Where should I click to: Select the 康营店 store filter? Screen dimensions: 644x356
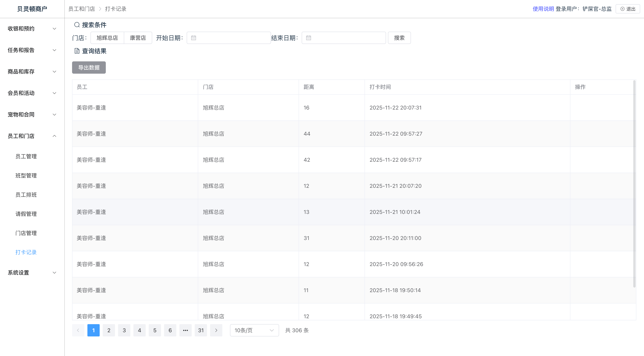click(x=138, y=38)
